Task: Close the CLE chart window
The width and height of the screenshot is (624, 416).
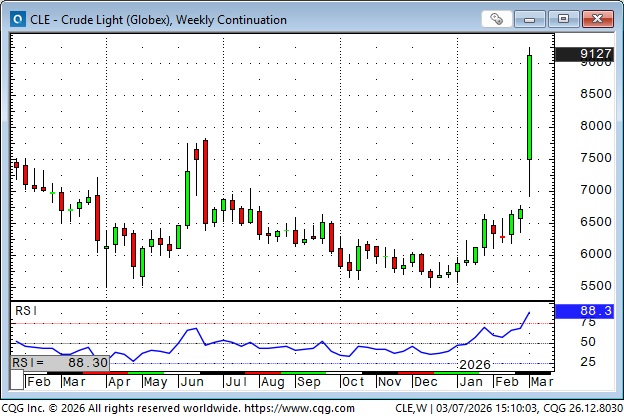Action: click(x=596, y=18)
